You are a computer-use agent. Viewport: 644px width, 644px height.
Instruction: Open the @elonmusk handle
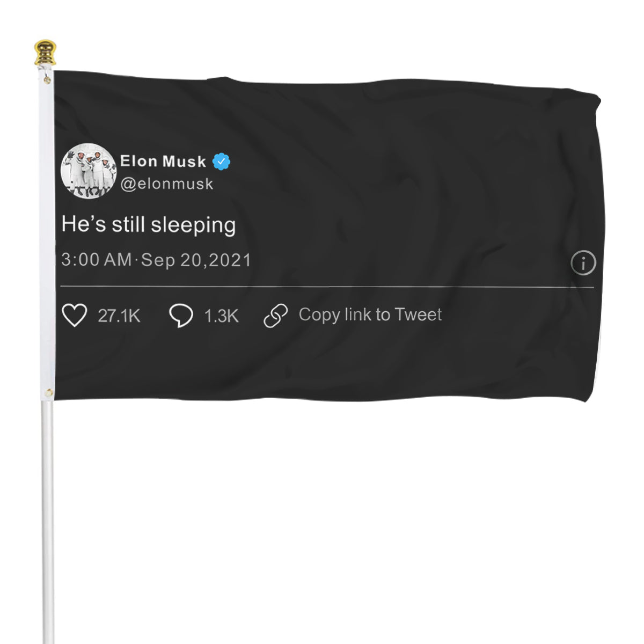(167, 184)
